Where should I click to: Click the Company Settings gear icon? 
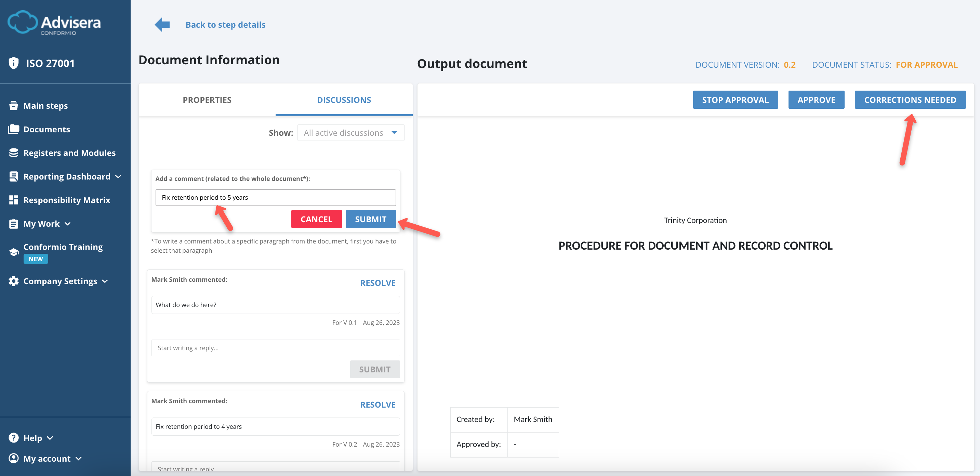tap(14, 281)
